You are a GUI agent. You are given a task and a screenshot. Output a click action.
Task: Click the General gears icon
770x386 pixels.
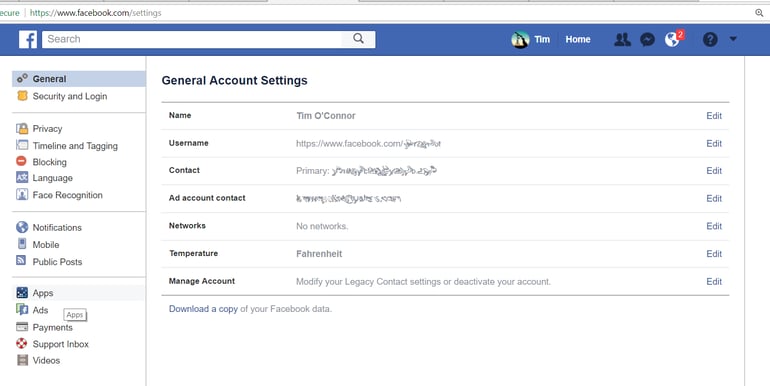pyautogui.click(x=22, y=79)
